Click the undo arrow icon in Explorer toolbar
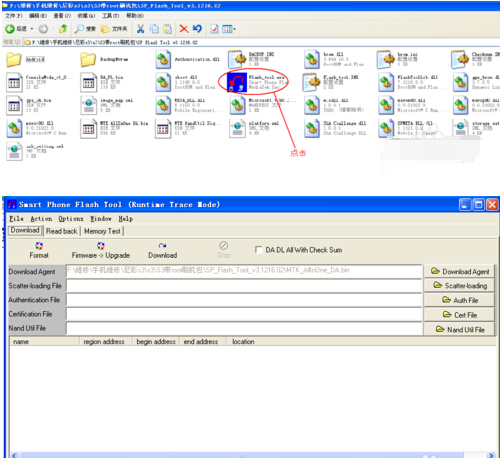The width and height of the screenshot is (500, 458). pyautogui.click(x=197, y=29)
